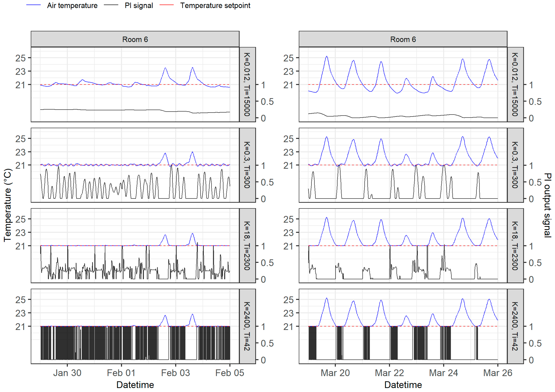This screenshot has width=555, height=392.
Task: Click left K=0.012, Ti=15000 strip label
Action: coord(247,84)
